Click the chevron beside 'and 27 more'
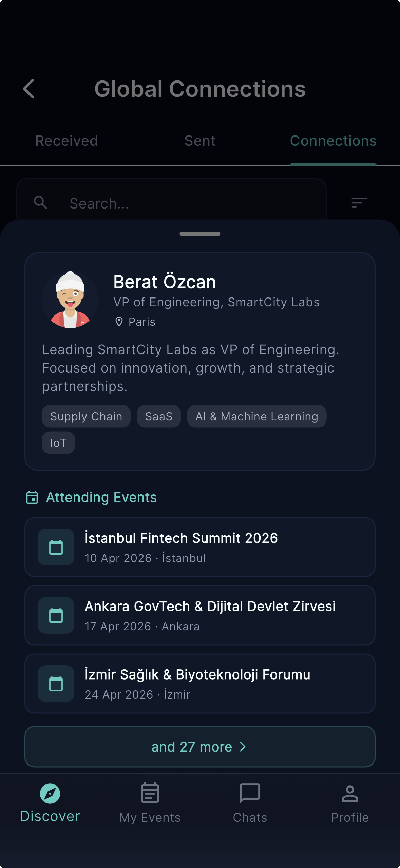Image resolution: width=400 pixels, height=868 pixels. click(243, 746)
